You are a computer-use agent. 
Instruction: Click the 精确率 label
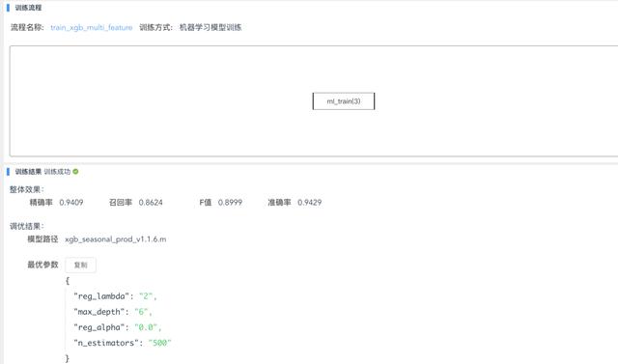(41, 203)
